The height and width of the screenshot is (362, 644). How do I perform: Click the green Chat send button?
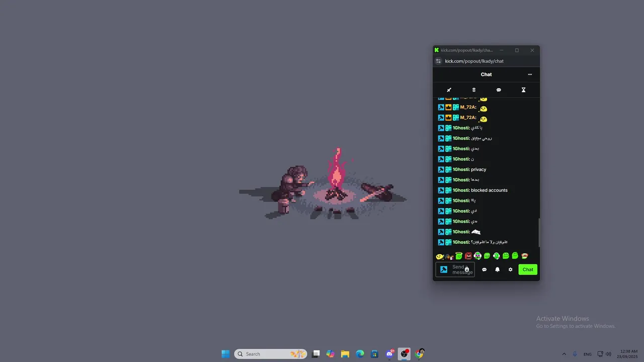pyautogui.click(x=528, y=269)
